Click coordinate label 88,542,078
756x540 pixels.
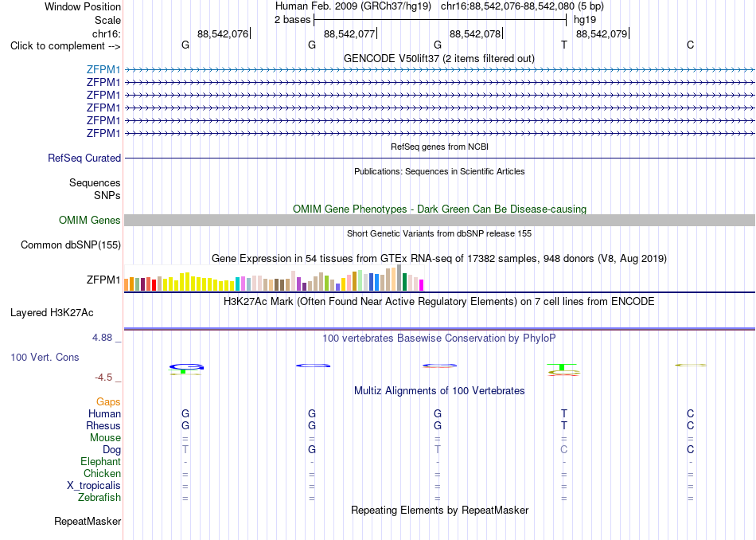tap(475, 33)
